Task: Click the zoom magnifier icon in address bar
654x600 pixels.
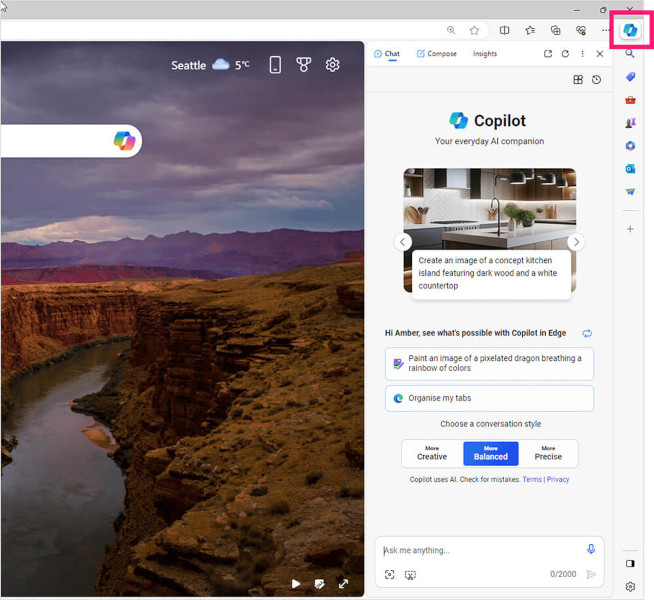Action: click(451, 30)
